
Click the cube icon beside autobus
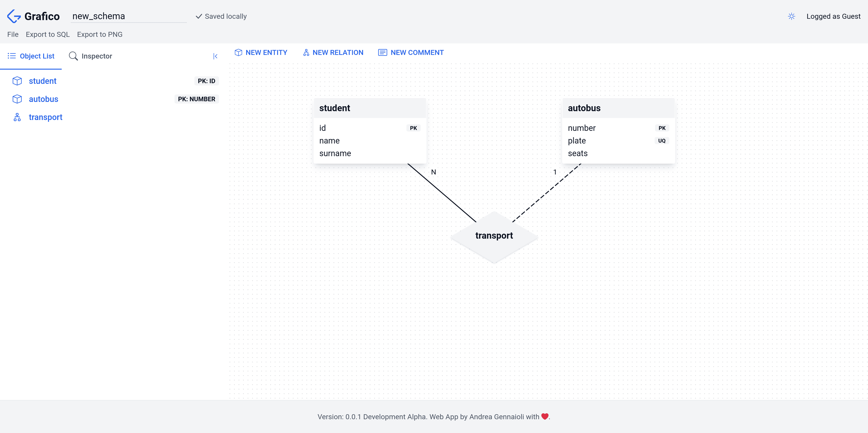point(17,99)
